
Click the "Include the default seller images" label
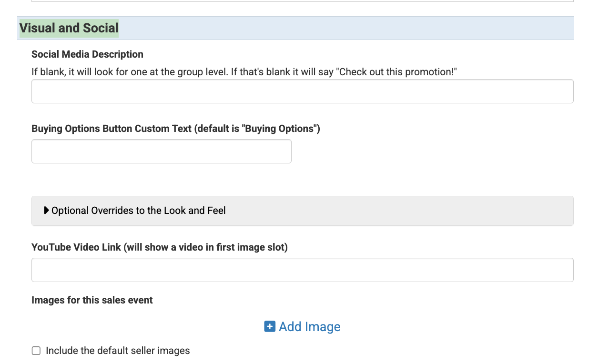click(118, 351)
